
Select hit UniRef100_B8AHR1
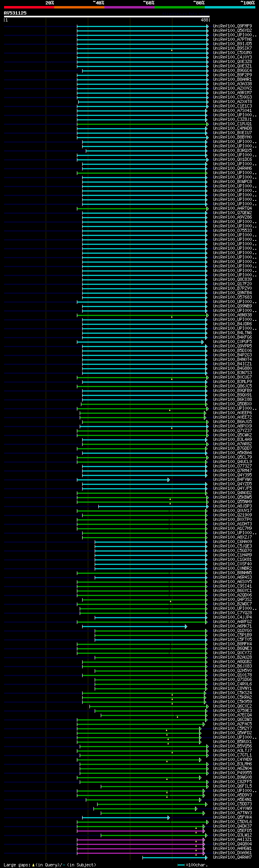[x=232, y=79]
